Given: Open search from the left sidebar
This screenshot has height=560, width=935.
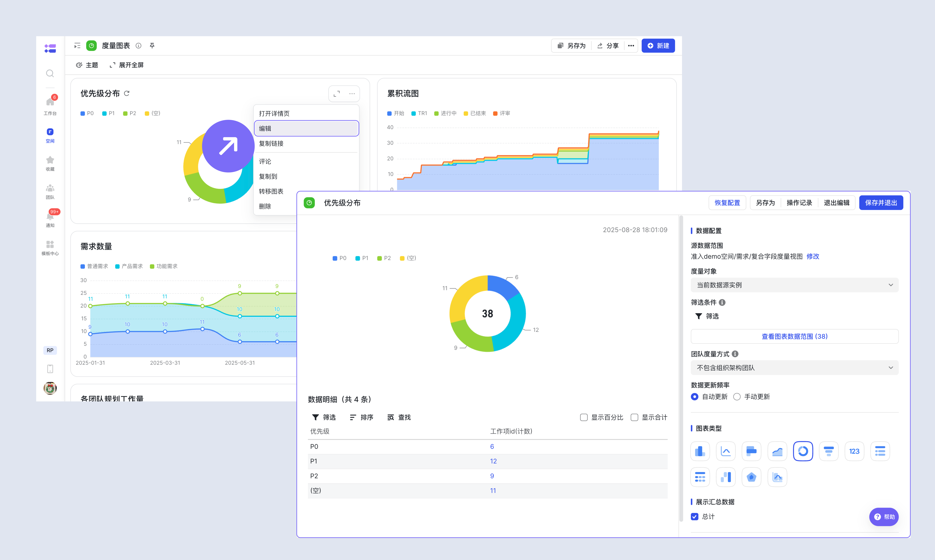Looking at the screenshot, I should tap(50, 73).
